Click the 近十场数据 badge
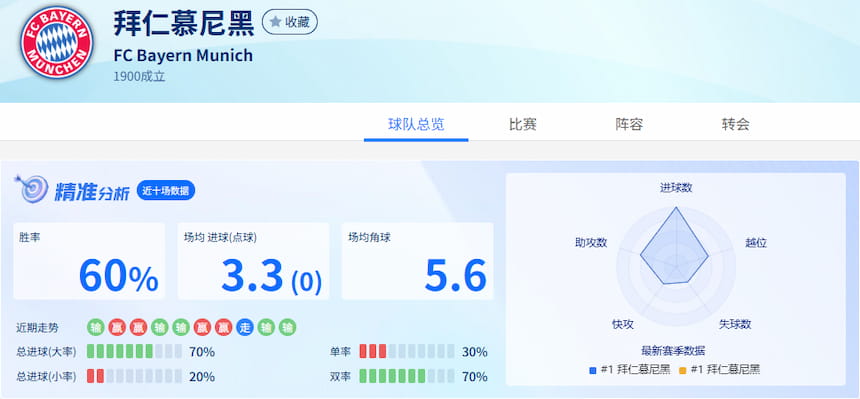The height and width of the screenshot is (399, 860). (x=166, y=190)
